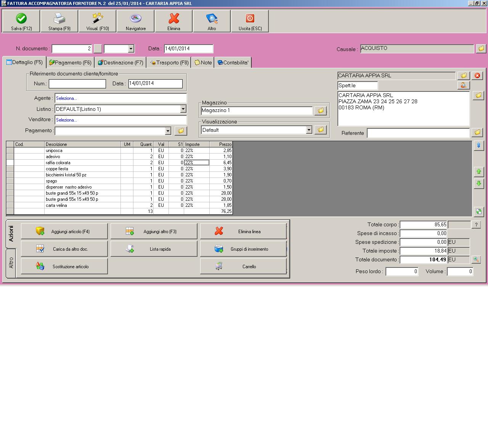Click the Descrizione column header
This screenshot has height=448, width=488.
(x=82, y=144)
